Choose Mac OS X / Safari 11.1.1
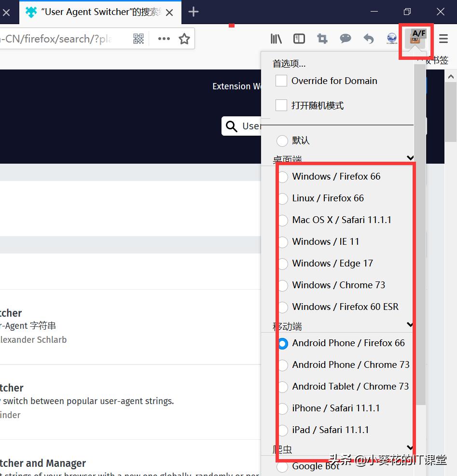 point(283,220)
